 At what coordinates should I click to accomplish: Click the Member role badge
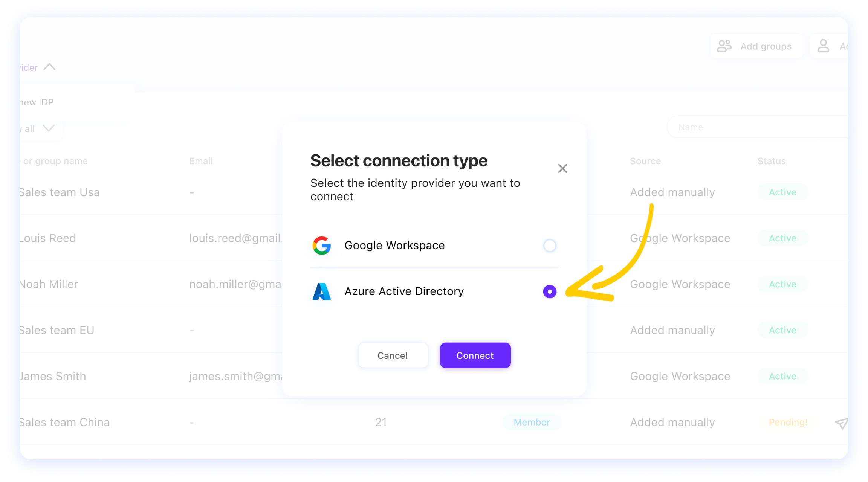(x=532, y=422)
